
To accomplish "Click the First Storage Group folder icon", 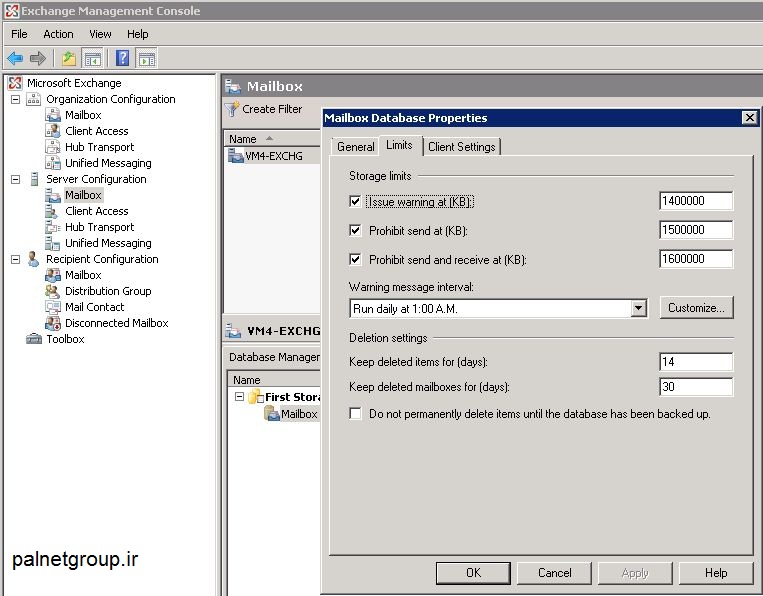I will [255, 397].
